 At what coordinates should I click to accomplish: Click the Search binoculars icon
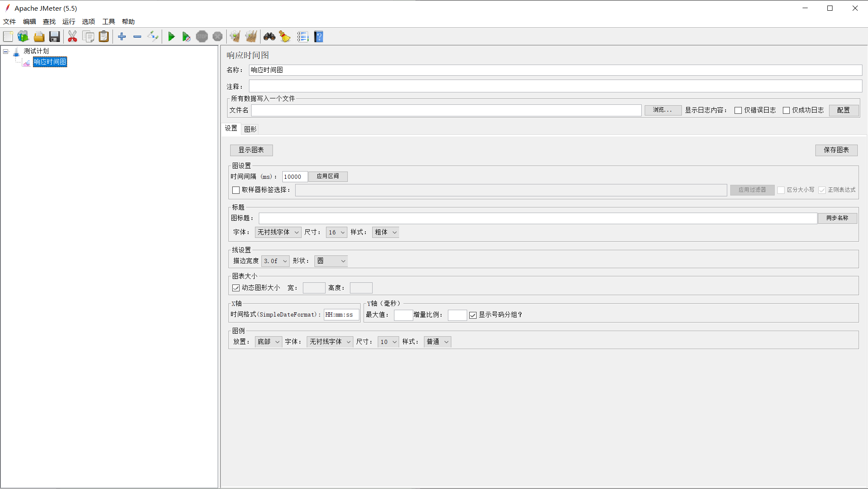click(270, 37)
